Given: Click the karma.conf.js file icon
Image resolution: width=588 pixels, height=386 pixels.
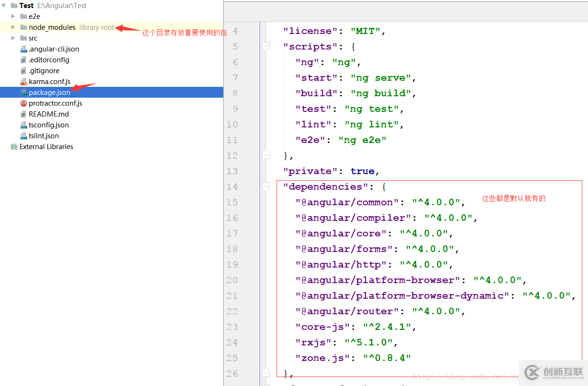Looking at the screenshot, I should [24, 82].
